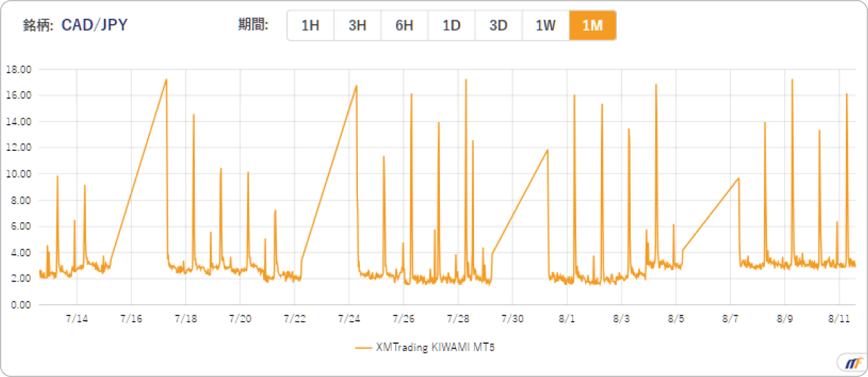
Task: Click the 7/16 date label
Action: click(132, 318)
